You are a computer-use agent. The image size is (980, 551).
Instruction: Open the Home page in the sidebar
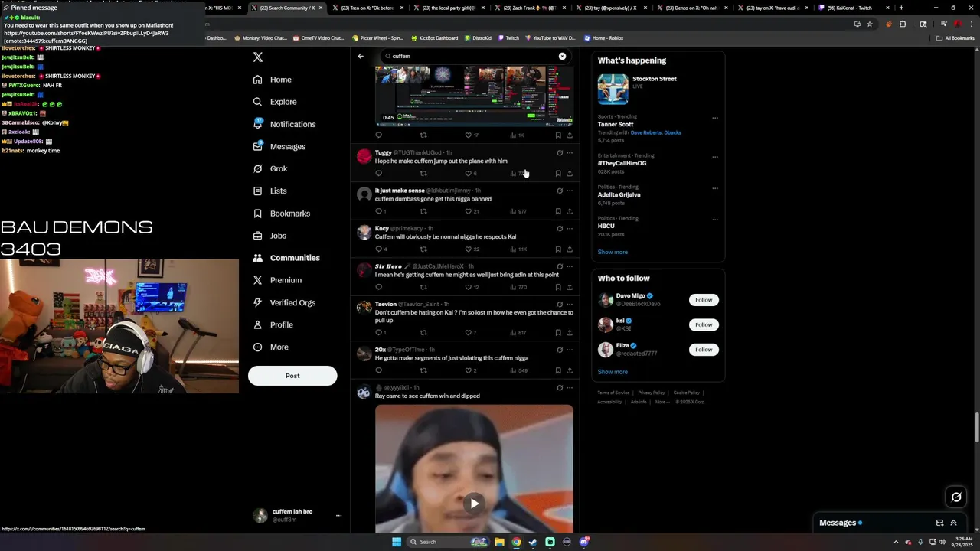(273, 80)
